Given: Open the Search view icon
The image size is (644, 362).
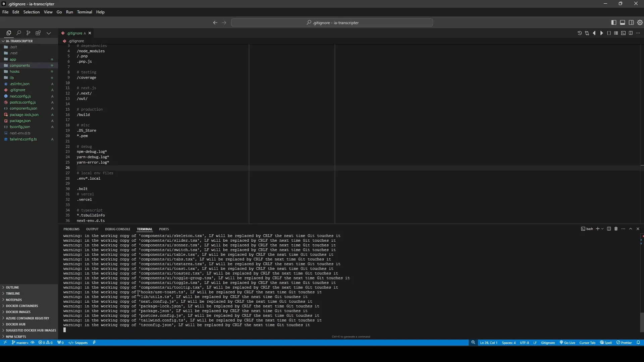Looking at the screenshot, I should tap(19, 33).
